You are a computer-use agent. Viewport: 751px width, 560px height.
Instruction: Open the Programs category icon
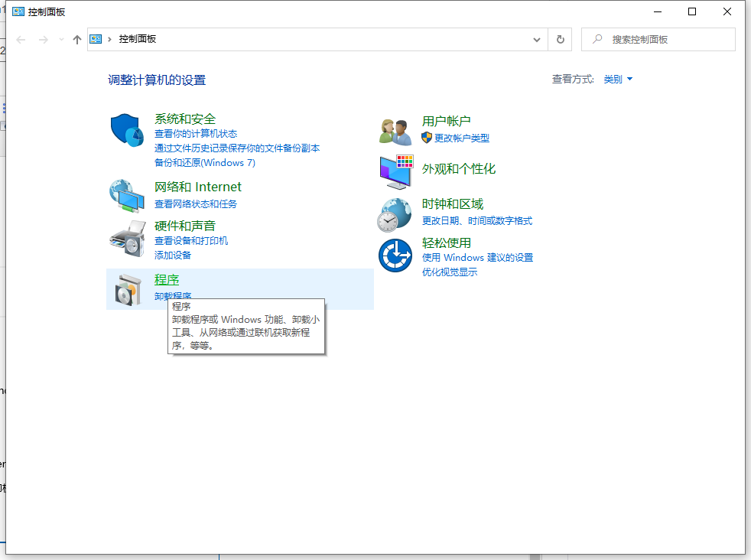tap(127, 290)
